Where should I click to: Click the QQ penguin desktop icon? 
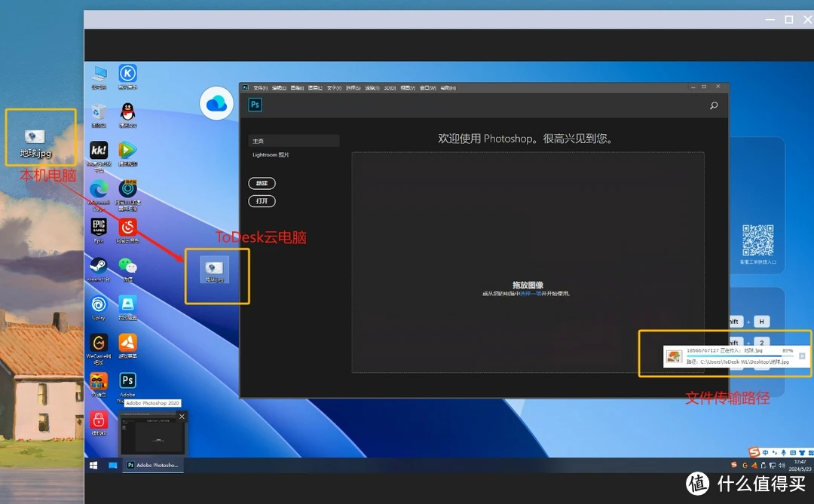[x=128, y=111]
